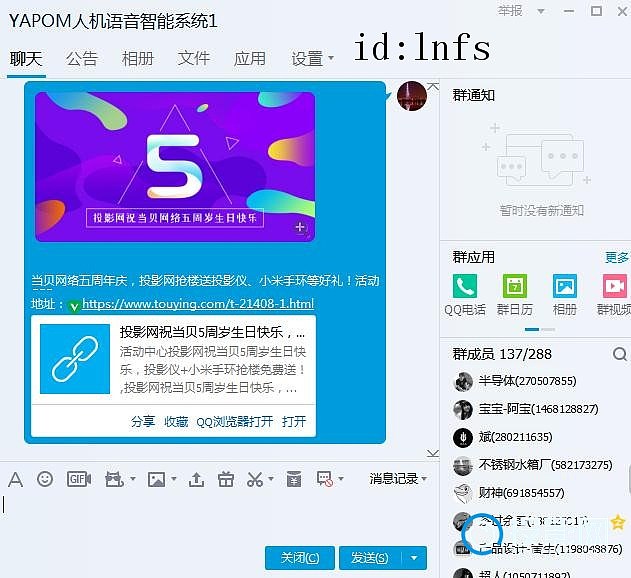
Task: Click the purple 5th anniversary banner image
Action: click(x=175, y=167)
